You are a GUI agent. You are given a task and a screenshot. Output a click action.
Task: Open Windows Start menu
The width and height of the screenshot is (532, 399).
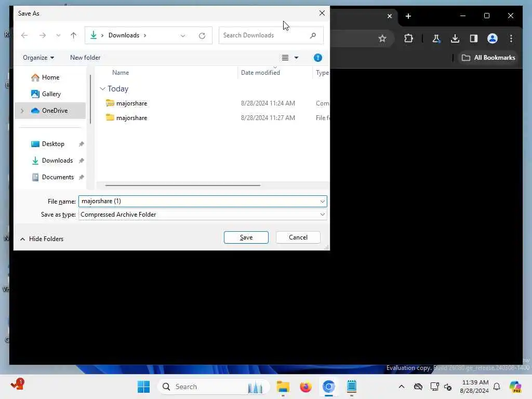point(143,387)
